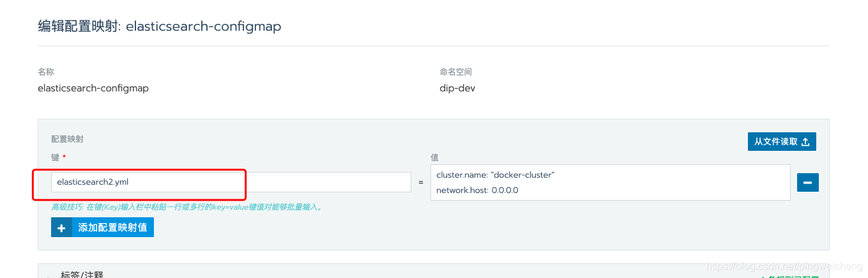This screenshot has width=868, height=278.
Task: Click the 名称 label
Action: click(x=46, y=72)
